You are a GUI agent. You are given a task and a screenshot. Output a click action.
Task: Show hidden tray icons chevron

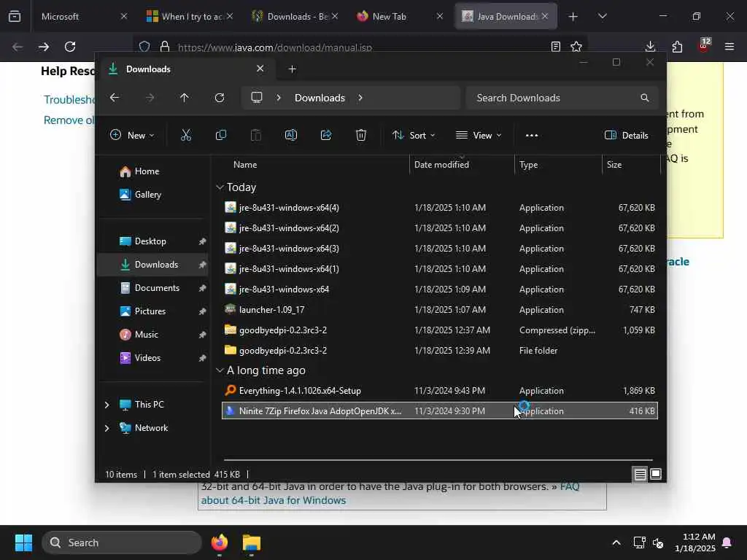point(616,542)
